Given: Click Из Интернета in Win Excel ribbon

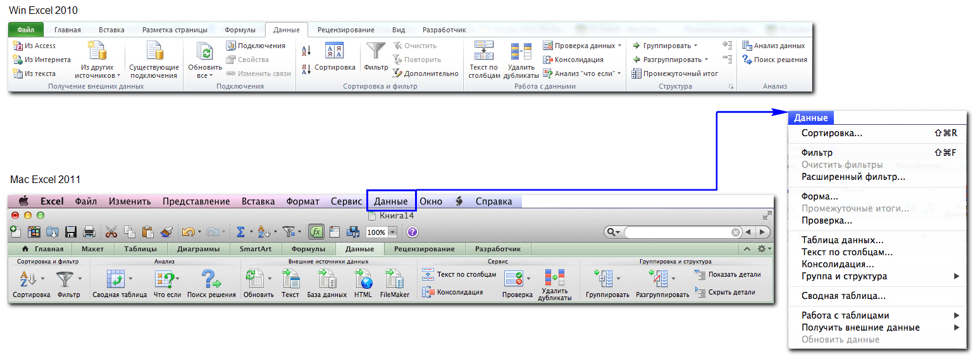Looking at the screenshot, I should point(42,60).
